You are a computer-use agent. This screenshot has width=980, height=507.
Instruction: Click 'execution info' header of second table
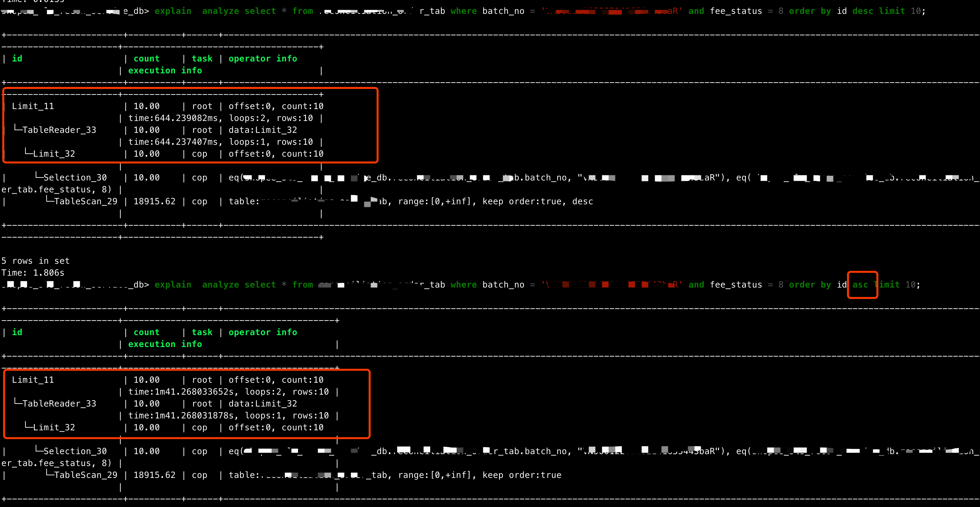click(165, 344)
